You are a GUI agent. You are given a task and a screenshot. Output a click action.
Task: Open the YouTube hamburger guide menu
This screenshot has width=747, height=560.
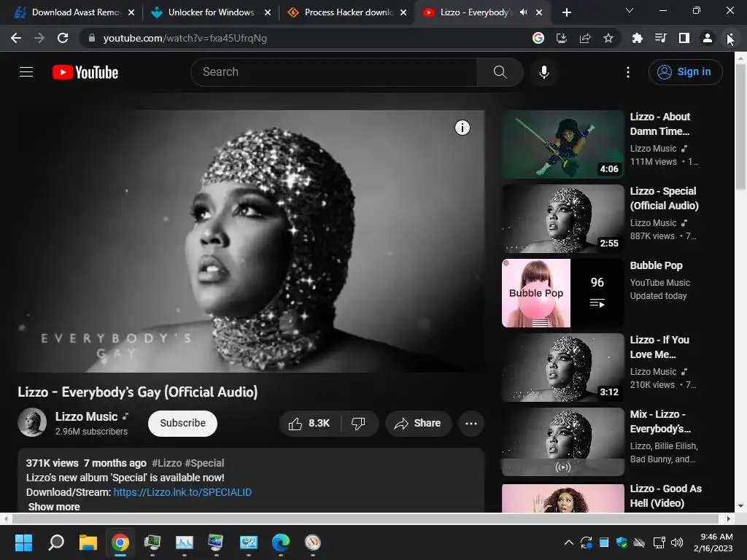coord(26,72)
